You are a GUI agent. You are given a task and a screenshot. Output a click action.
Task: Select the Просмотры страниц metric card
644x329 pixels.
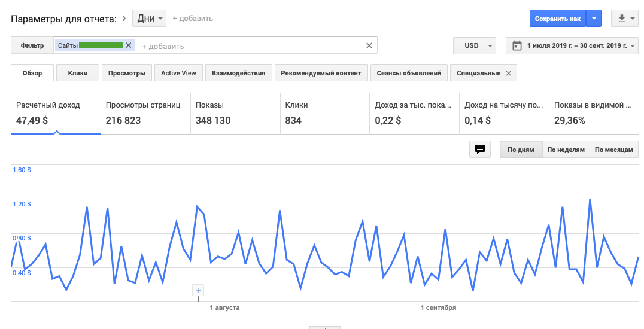click(145, 113)
